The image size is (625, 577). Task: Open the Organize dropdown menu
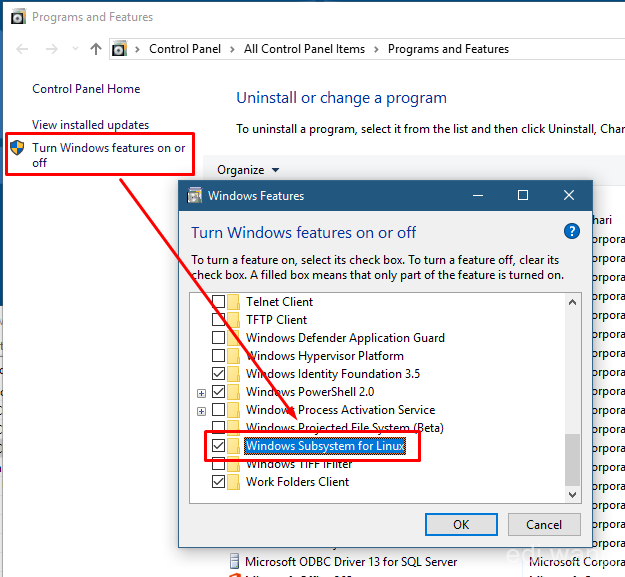[248, 170]
